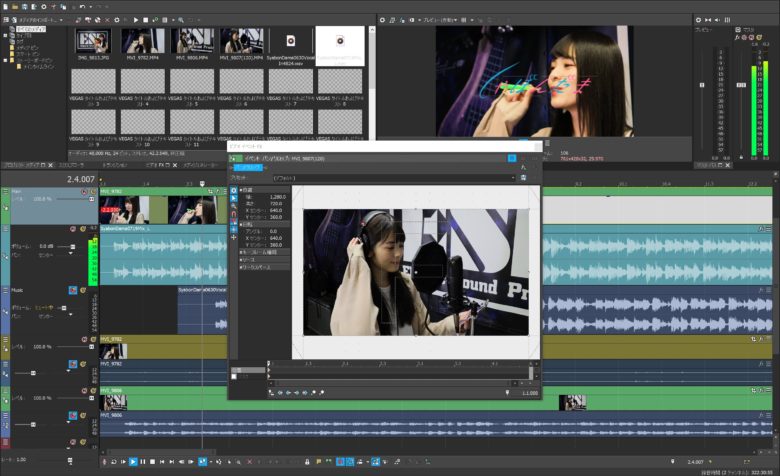This screenshot has height=476, width=780.
Task: Jump to project end in transport bar
Action: pos(172,462)
